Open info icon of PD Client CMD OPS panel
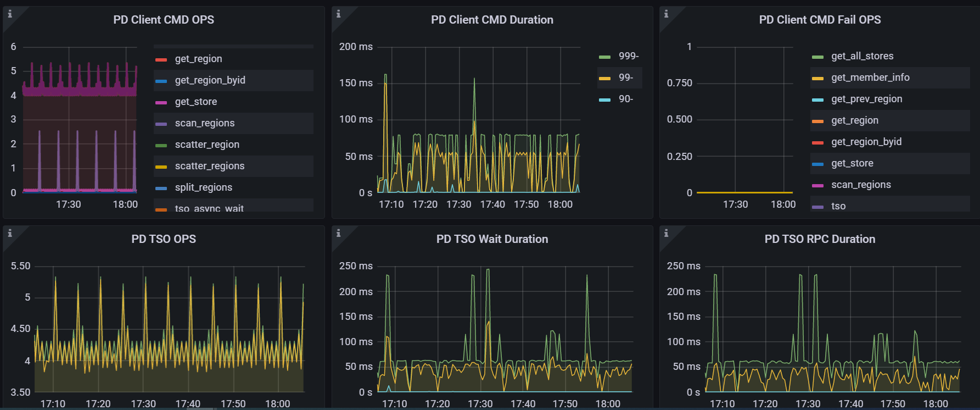 (9, 14)
